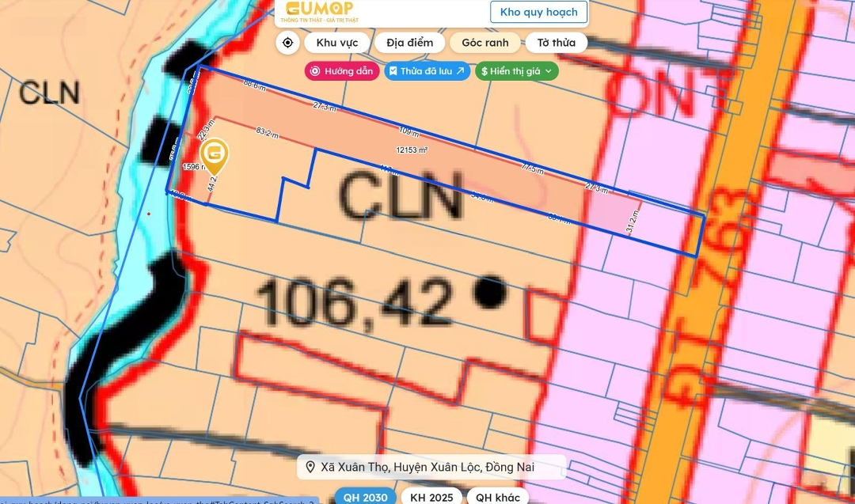Image resolution: width=855 pixels, height=504 pixels.
Task: Click the play icon in Hướng dẫn
Action: pyautogui.click(x=315, y=71)
